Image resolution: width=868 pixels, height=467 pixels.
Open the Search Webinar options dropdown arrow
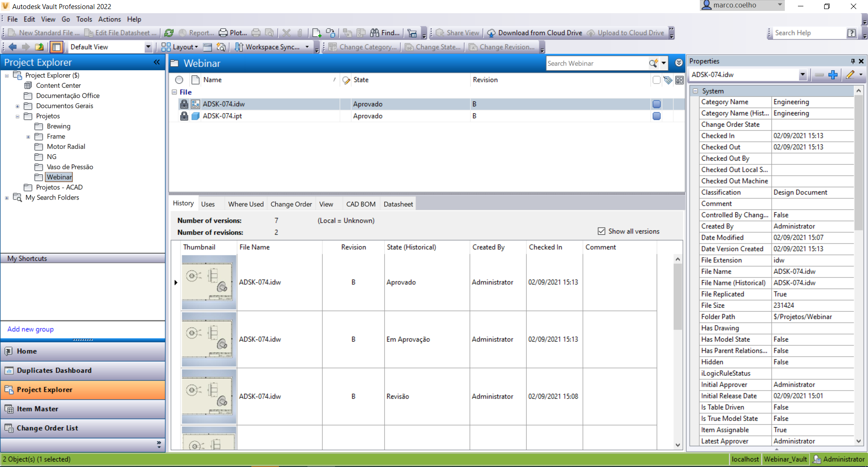pos(663,63)
